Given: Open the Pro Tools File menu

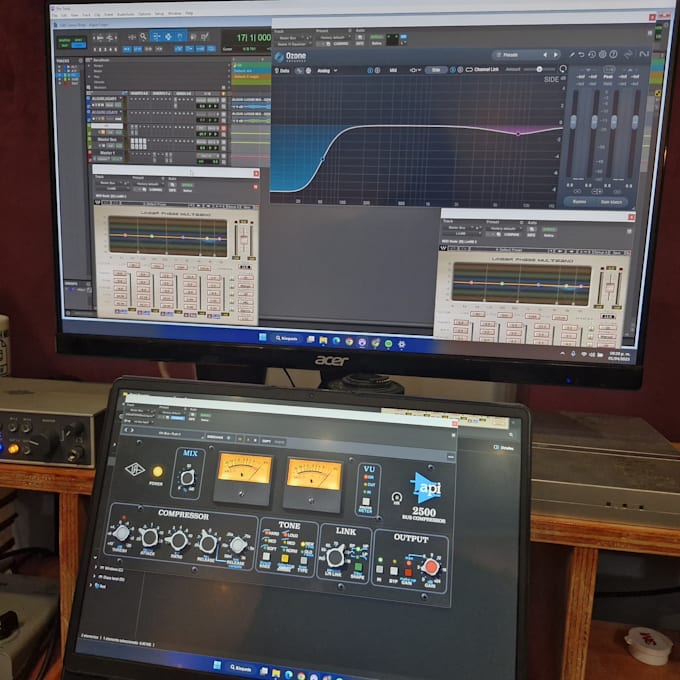Looking at the screenshot, I should (x=55, y=15).
